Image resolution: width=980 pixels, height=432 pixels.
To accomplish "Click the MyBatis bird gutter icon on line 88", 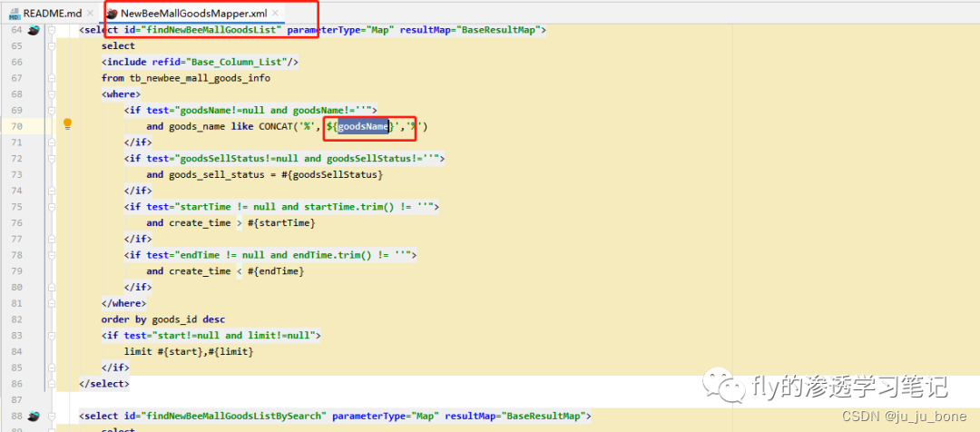I will click(34, 415).
